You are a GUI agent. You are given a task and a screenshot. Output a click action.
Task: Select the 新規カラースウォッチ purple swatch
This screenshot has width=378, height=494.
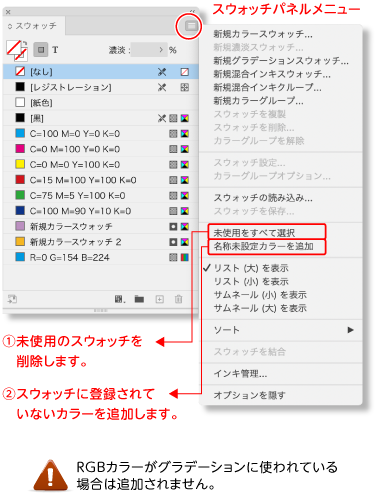pos(101,226)
